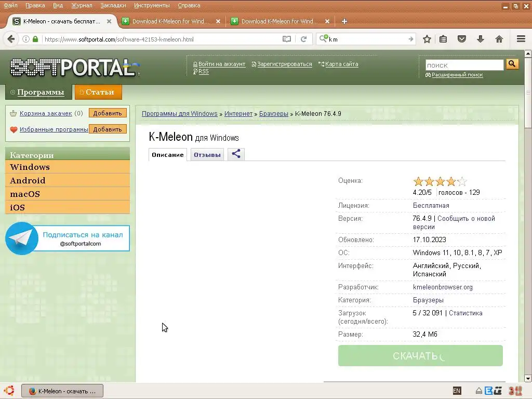The image size is (532, 399).
Task: Open the Инструменты menu
Action: click(152, 5)
